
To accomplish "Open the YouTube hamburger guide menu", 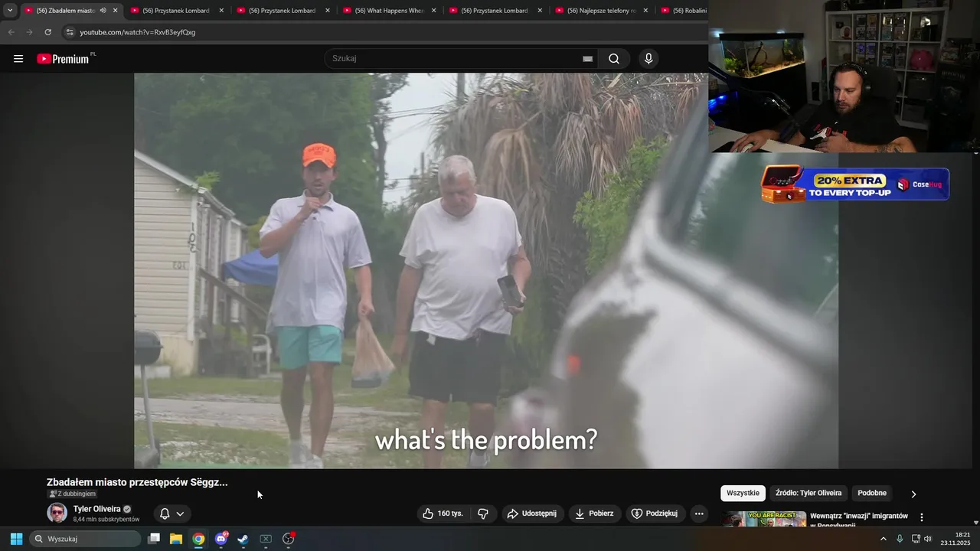I will (x=18, y=59).
